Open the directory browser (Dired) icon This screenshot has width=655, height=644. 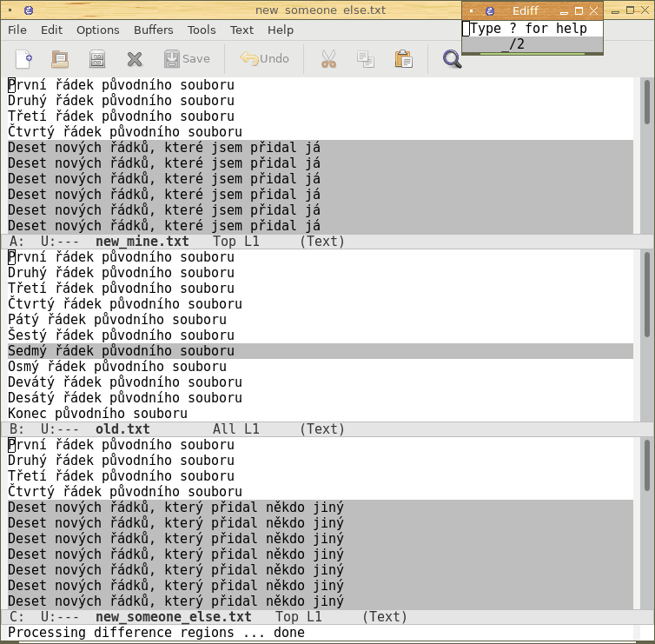tap(97, 59)
